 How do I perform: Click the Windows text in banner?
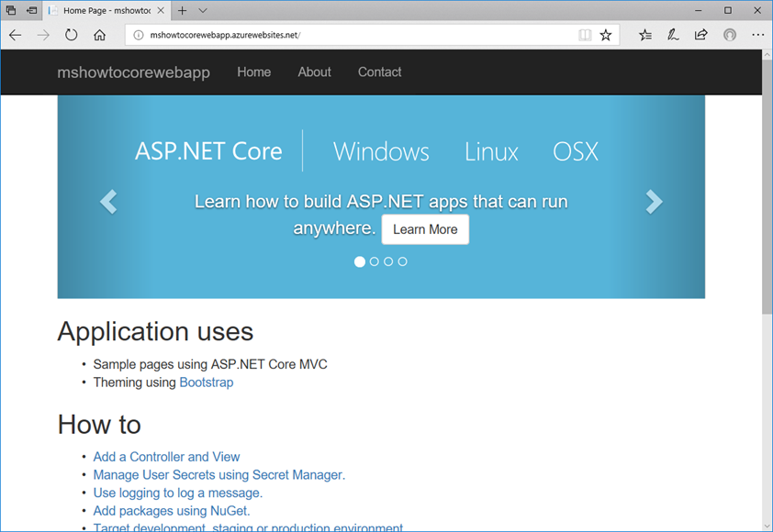click(381, 151)
